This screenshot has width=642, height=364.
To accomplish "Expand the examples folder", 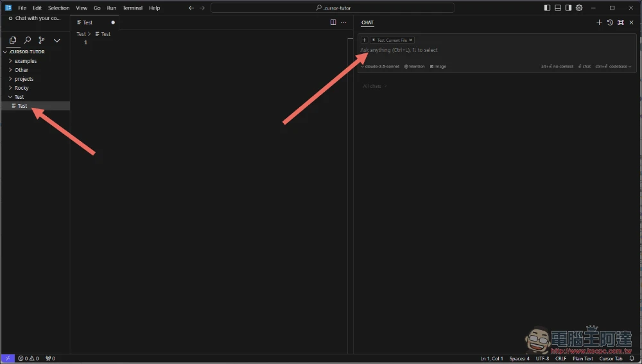I will pyautogui.click(x=35, y=60).
